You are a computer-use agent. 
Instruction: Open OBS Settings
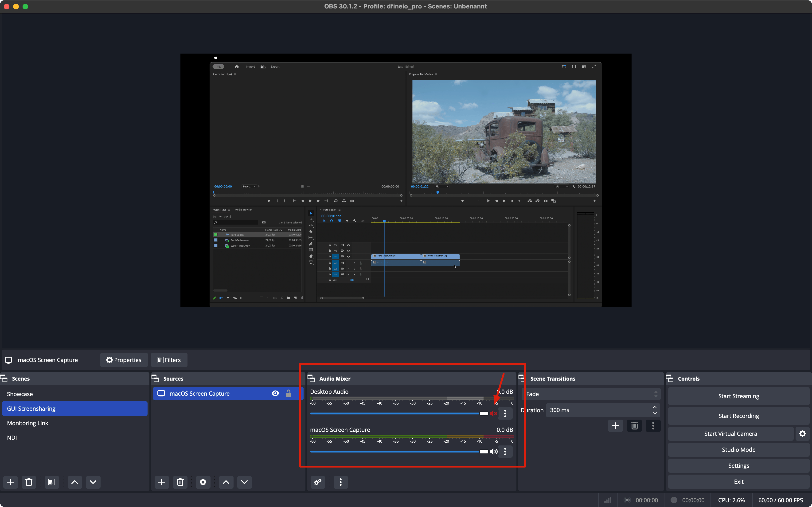[x=739, y=466]
